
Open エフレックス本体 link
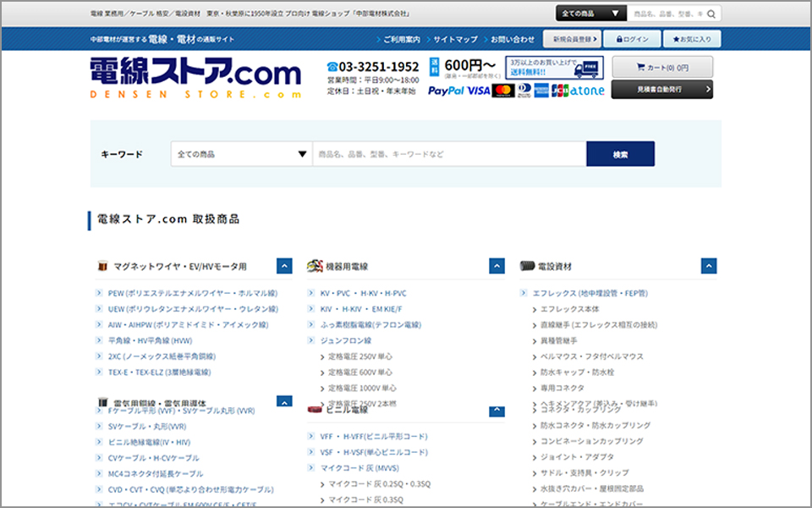pos(569,309)
